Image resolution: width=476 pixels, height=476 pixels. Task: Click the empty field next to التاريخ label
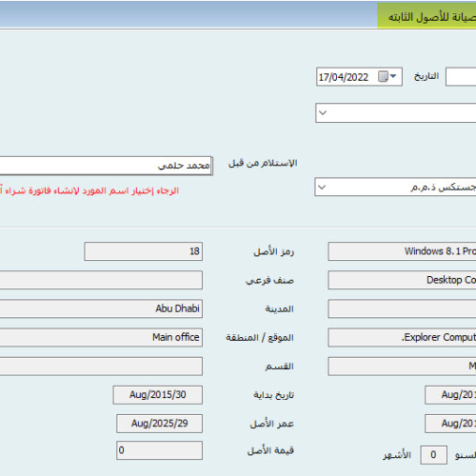click(x=461, y=76)
